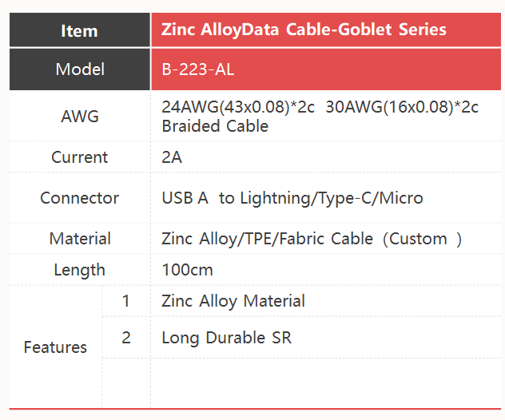Select the 24AWG(43x0.08)*2c specification text
This screenshot has width=505, height=420.
click(x=238, y=107)
